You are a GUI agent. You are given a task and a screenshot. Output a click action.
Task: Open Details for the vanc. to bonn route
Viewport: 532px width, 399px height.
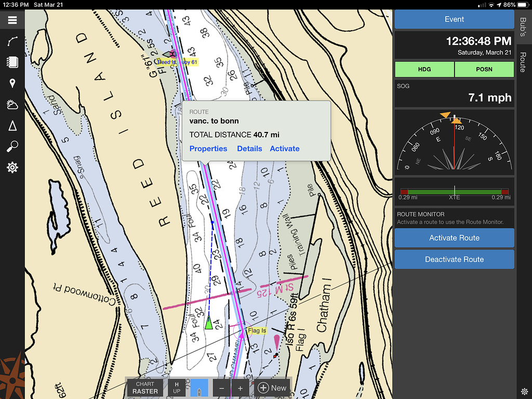click(249, 149)
